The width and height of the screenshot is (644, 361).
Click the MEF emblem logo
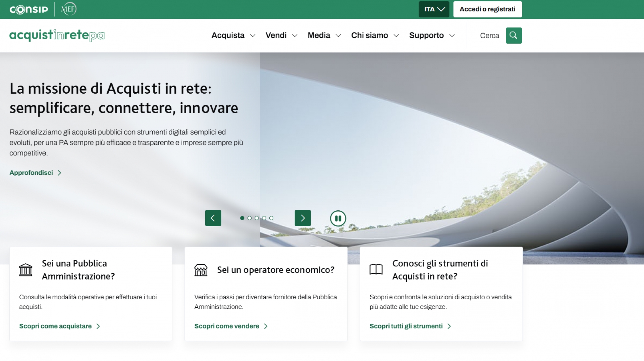point(69,9)
